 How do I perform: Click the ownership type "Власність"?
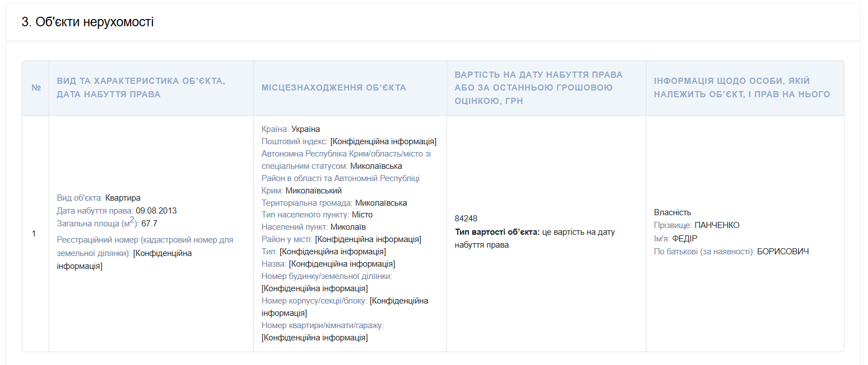(x=672, y=212)
